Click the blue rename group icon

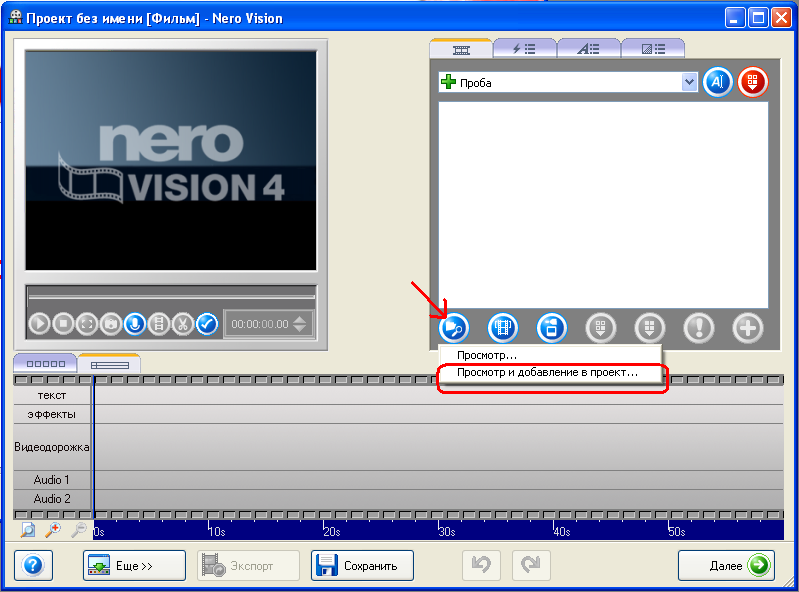pos(717,82)
